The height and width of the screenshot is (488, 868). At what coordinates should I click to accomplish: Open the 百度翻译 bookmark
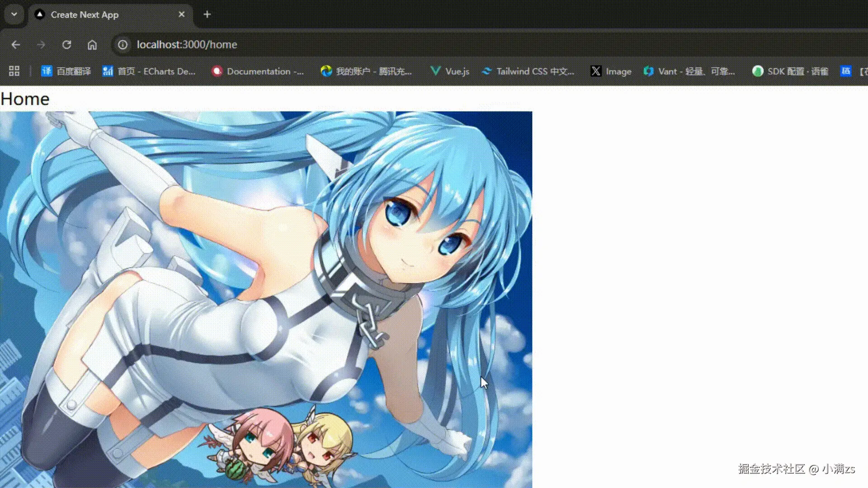[66, 71]
